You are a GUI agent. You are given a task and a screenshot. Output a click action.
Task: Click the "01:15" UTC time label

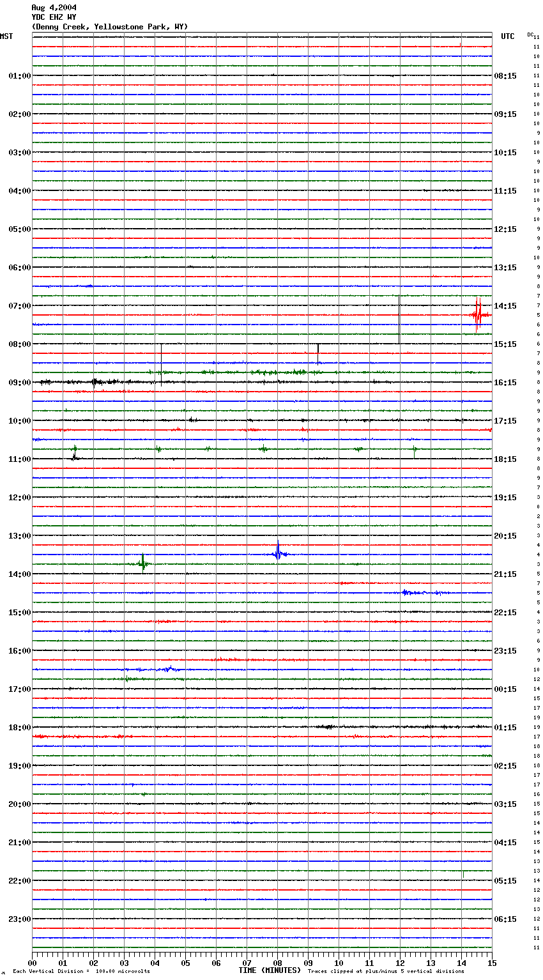(505, 728)
